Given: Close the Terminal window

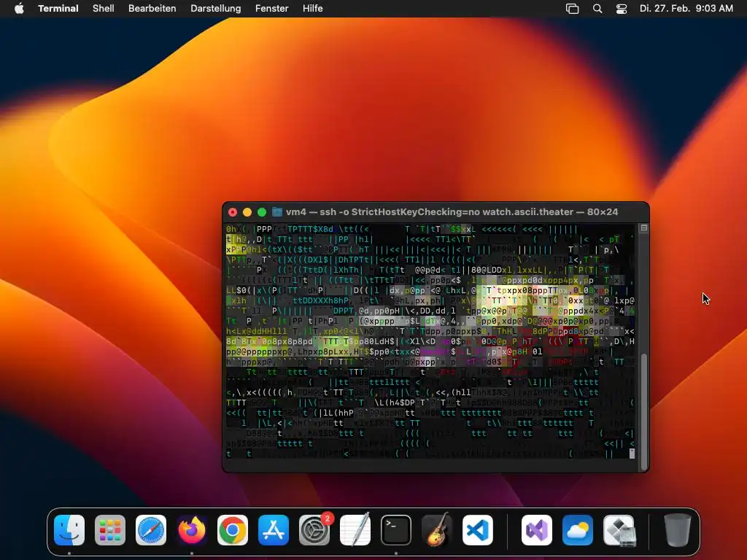Looking at the screenshot, I should (x=233, y=212).
